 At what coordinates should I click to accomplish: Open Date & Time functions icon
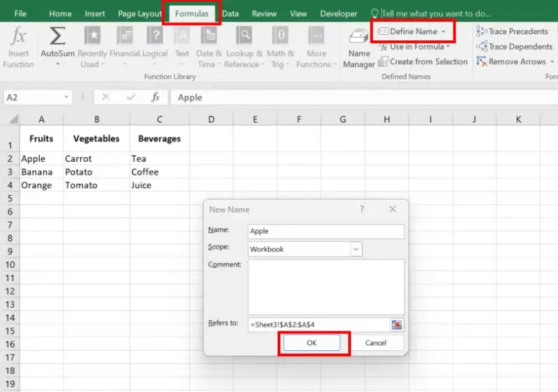(x=209, y=36)
